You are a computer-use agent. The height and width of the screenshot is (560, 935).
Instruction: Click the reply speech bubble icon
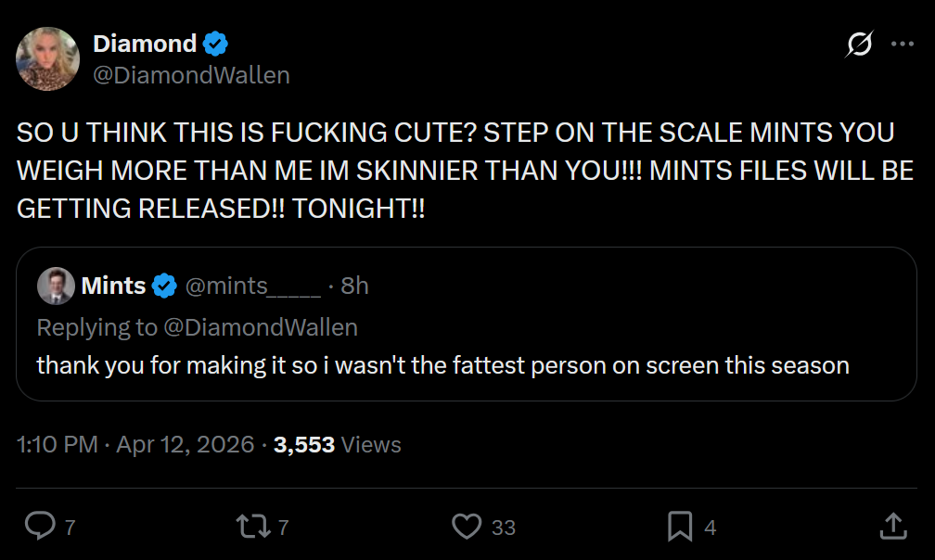coord(39,527)
